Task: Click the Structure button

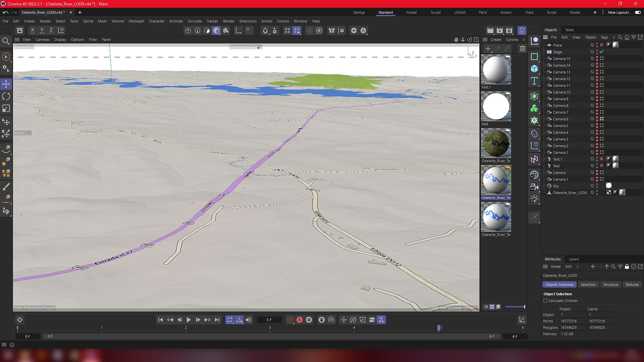Action: tap(610, 285)
